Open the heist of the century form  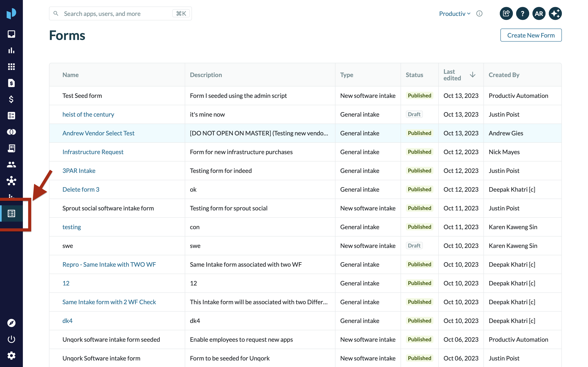[x=88, y=114]
